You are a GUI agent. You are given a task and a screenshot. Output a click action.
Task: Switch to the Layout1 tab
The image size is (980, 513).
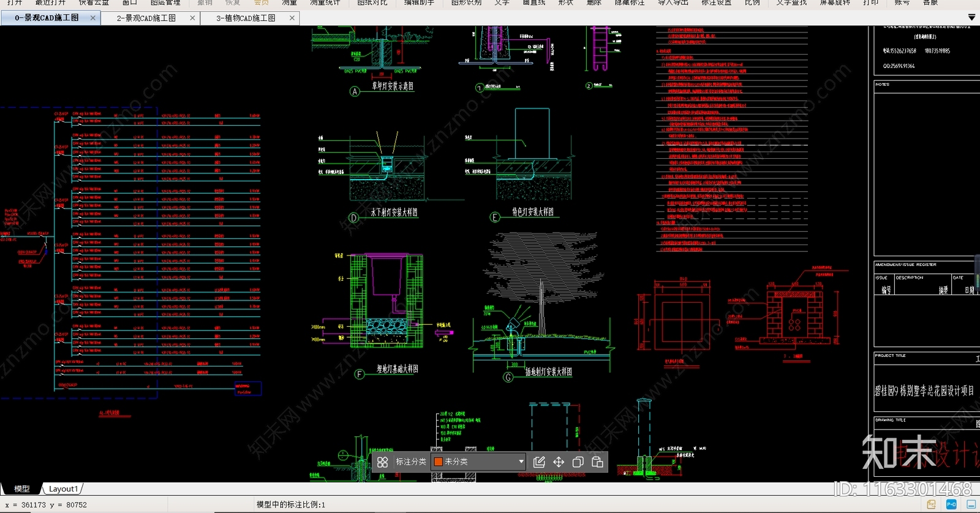63,489
